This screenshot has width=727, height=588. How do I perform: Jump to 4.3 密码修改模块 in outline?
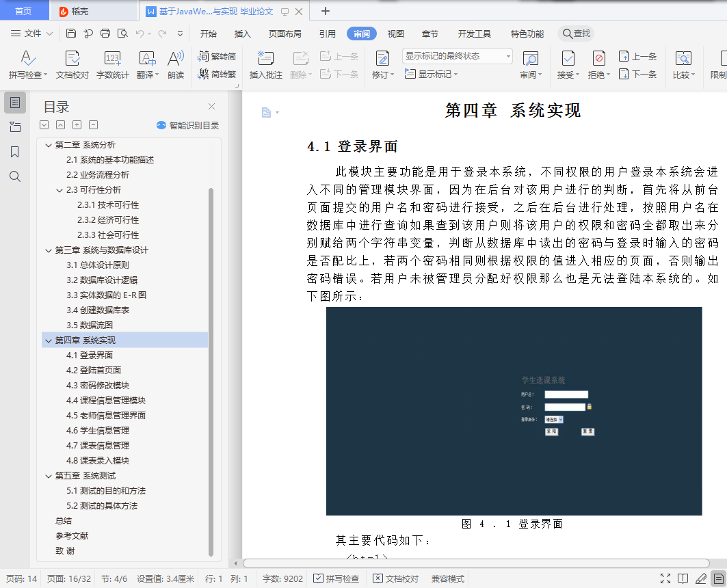pyautogui.click(x=97, y=386)
